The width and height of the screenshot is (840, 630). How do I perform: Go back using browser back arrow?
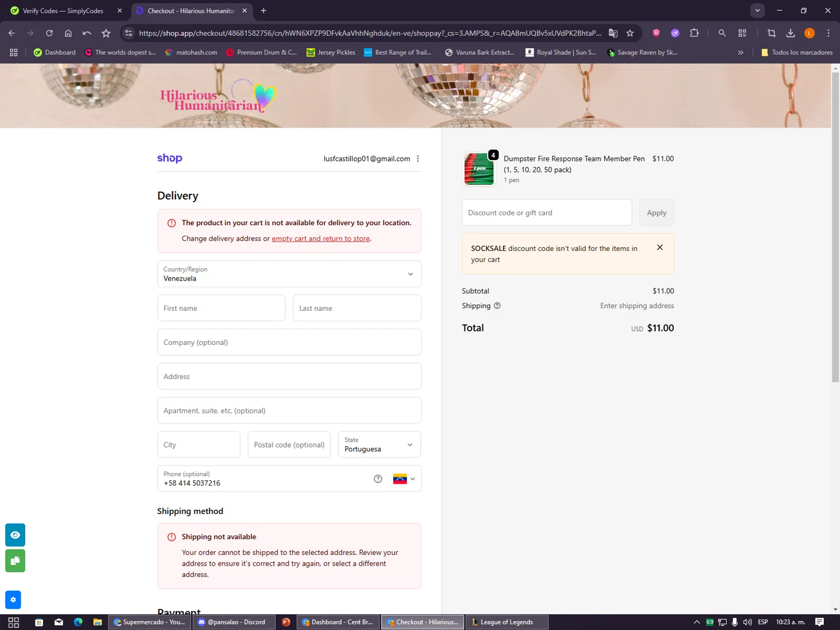pos(12,33)
